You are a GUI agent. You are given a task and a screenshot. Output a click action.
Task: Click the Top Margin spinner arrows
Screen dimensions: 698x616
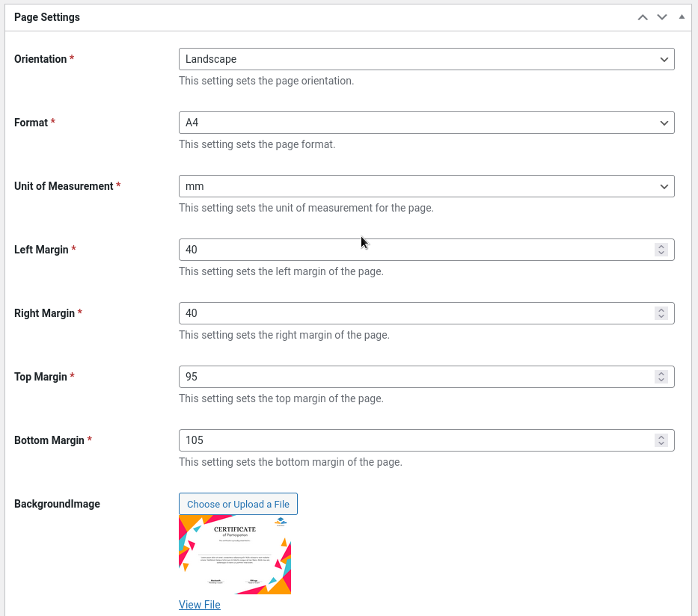point(661,377)
